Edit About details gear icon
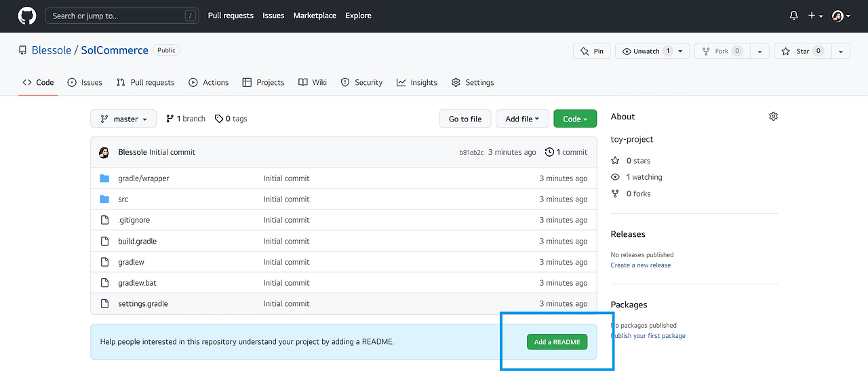The width and height of the screenshot is (868, 380). click(773, 117)
